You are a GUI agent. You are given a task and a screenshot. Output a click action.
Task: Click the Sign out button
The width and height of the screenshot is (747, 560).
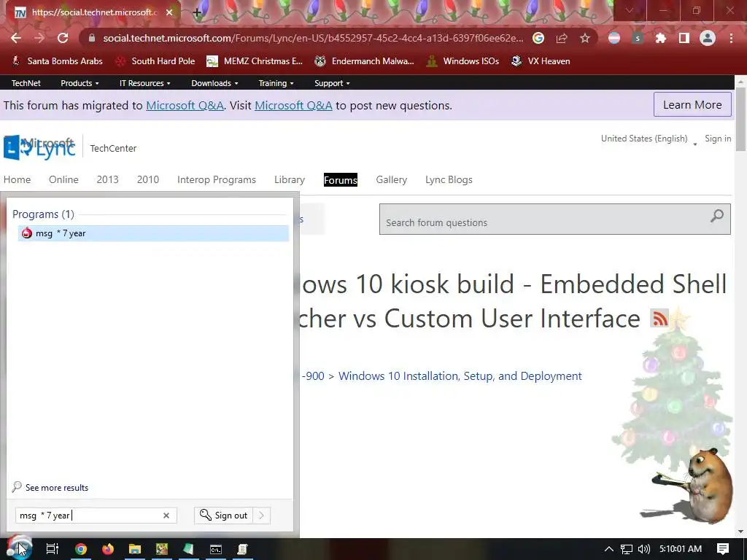(x=223, y=516)
